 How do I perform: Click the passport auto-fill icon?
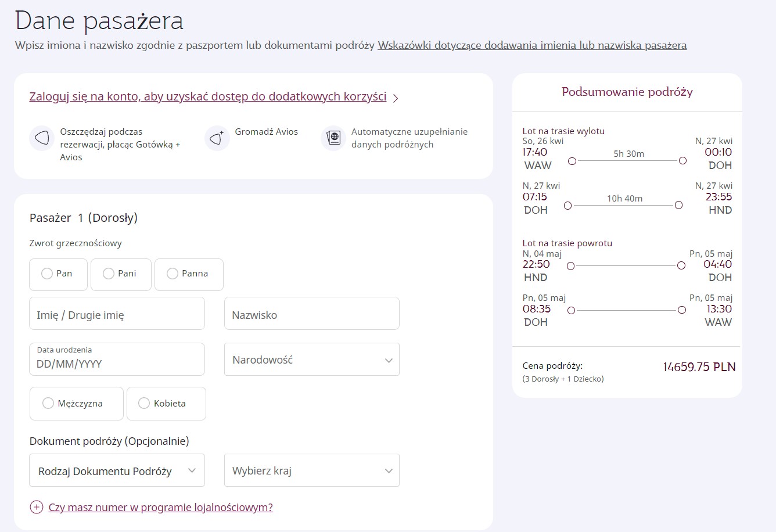point(333,138)
